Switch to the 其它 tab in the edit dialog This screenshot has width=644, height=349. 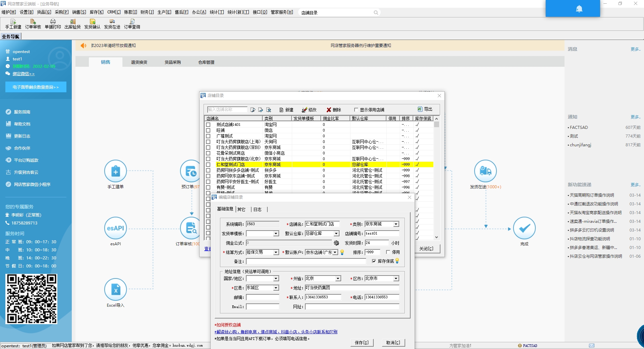pyautogui.click(x=241, y=209)
